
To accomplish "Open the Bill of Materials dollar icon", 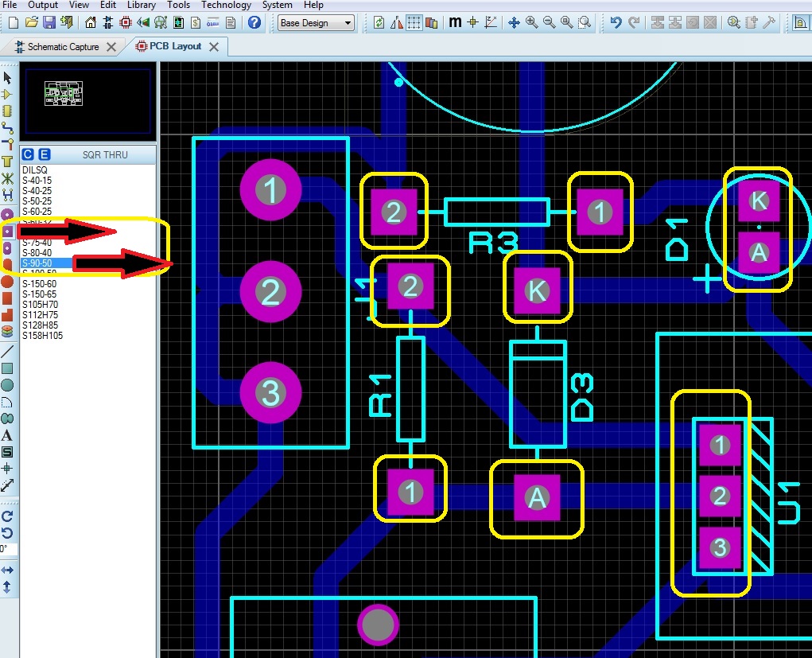I will click(x=196, y=22).
